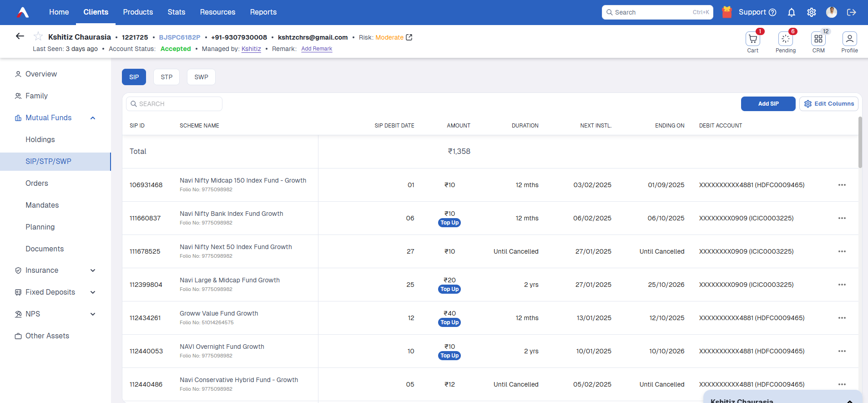Open row actions for SIP 106931468
The image size is (868, 403).
tap(842, 185)
